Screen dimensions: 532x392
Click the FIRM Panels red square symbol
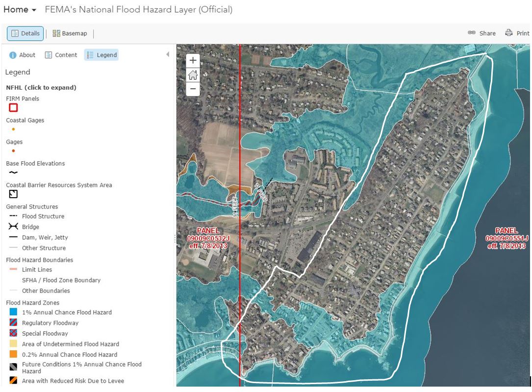(x=13, y=107)
